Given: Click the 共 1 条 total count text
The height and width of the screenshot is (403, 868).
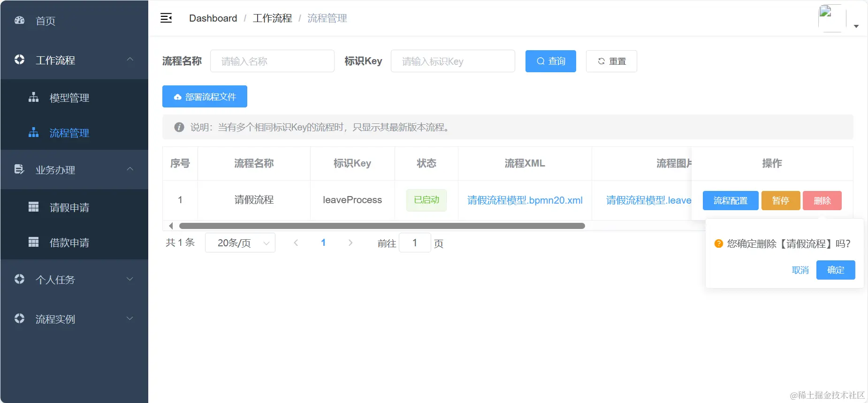Looking at the screenshot, I should pos(180,243).
